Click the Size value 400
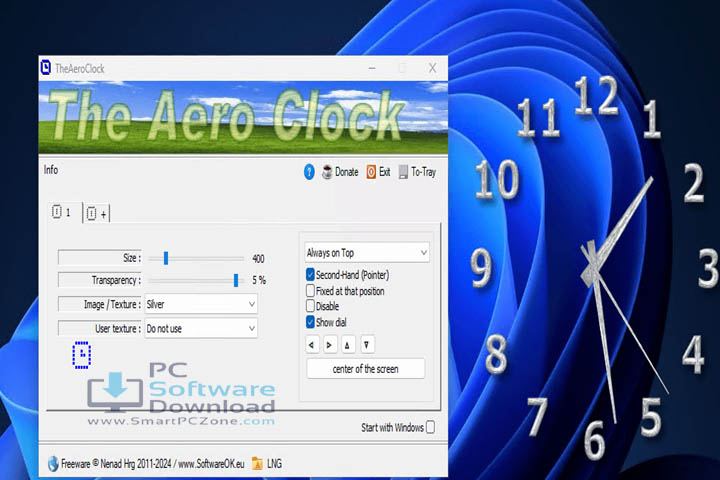This screenshot has width=720, height=480. click(259, 259)
